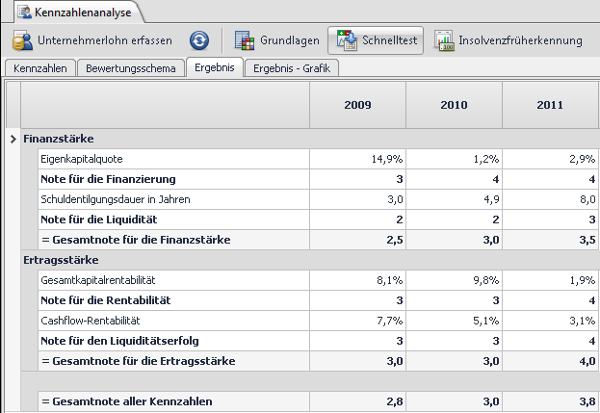Select Gesamtnote für die Ertragsstärke row

(318, 361)
